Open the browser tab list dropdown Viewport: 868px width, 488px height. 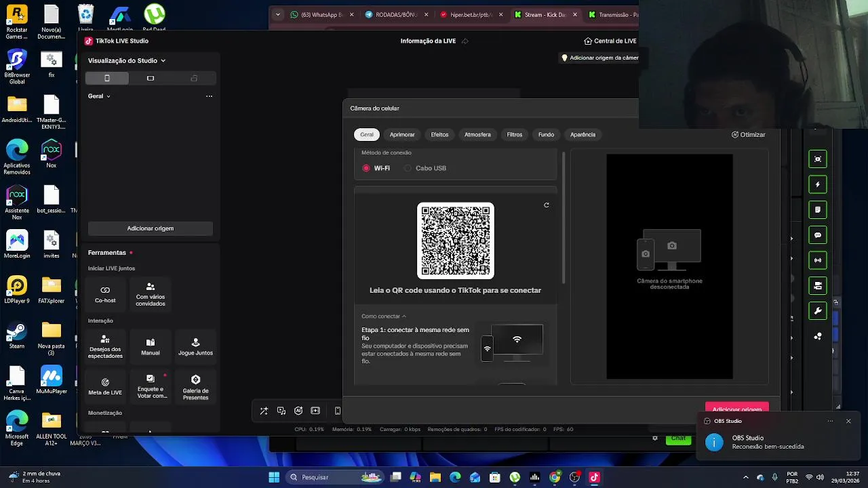tap(277, 14)
